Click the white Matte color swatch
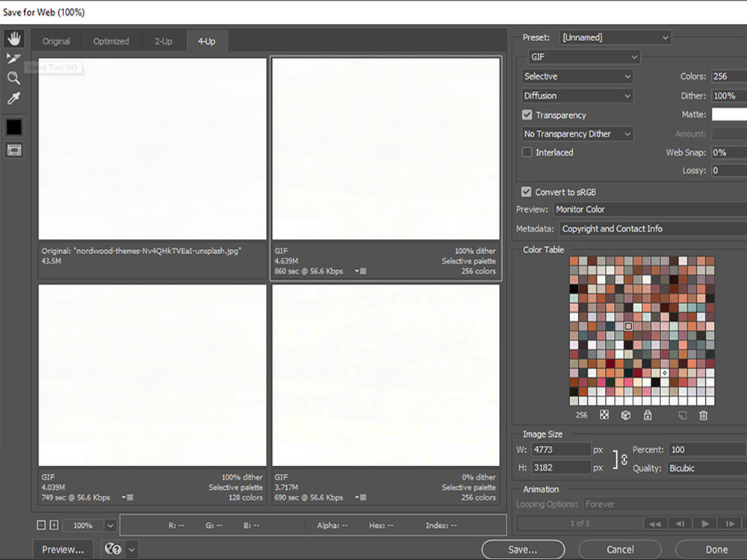 (729, 114)
